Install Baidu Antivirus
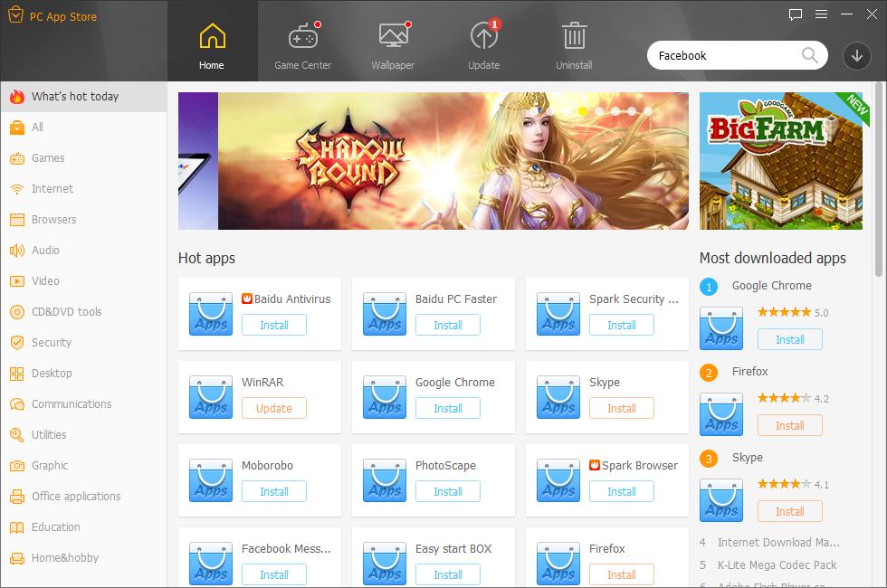Viewport: 887px width, 588px height. [x=273, y=325]
